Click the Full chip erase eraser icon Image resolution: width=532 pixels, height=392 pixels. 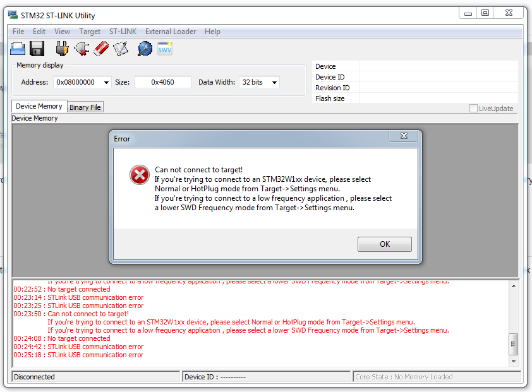point(101,49)
